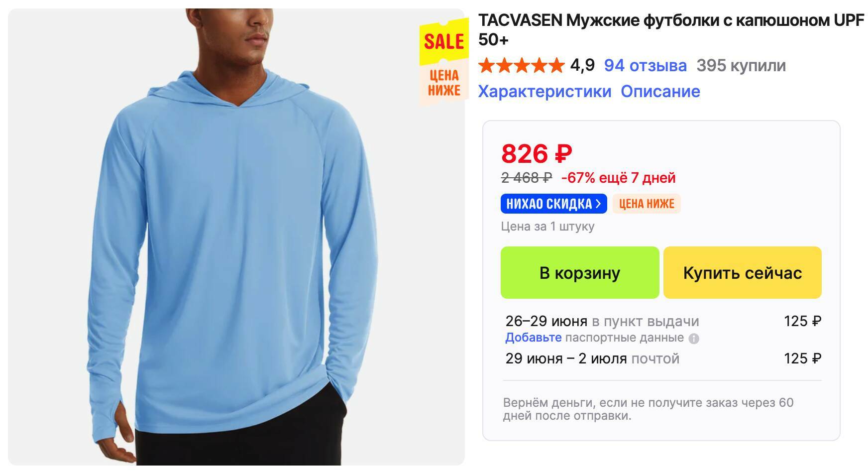Click Добавьте passport data link
This screenshot has height=473, width=868.
coord(533,338)
